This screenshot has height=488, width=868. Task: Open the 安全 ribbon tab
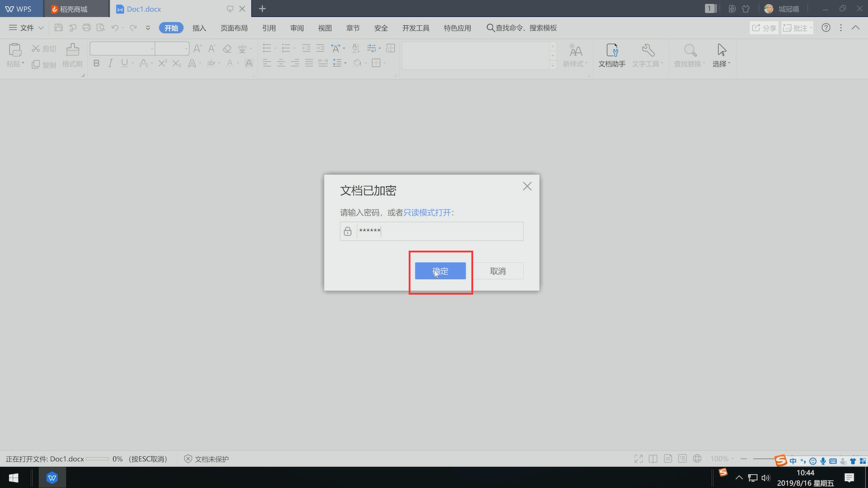tap(381, 28)
